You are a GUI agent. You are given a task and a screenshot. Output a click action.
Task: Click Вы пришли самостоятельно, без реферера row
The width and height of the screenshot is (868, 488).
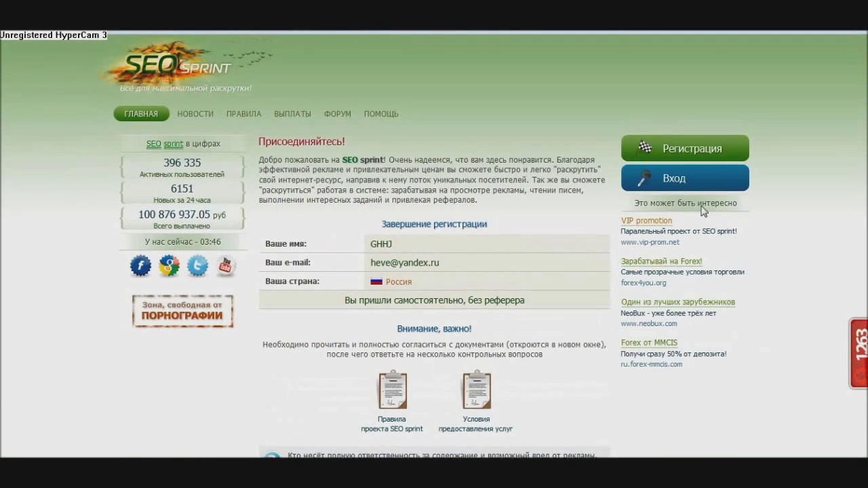coord(434,300)
